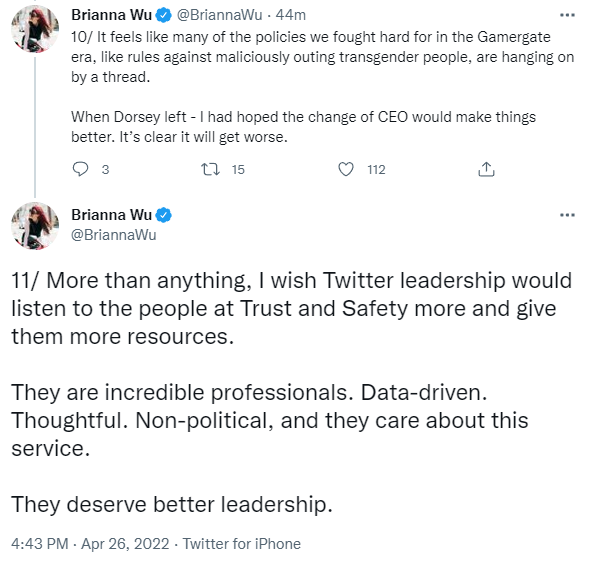Open the more options menu on tweet 10

[567, 15]
